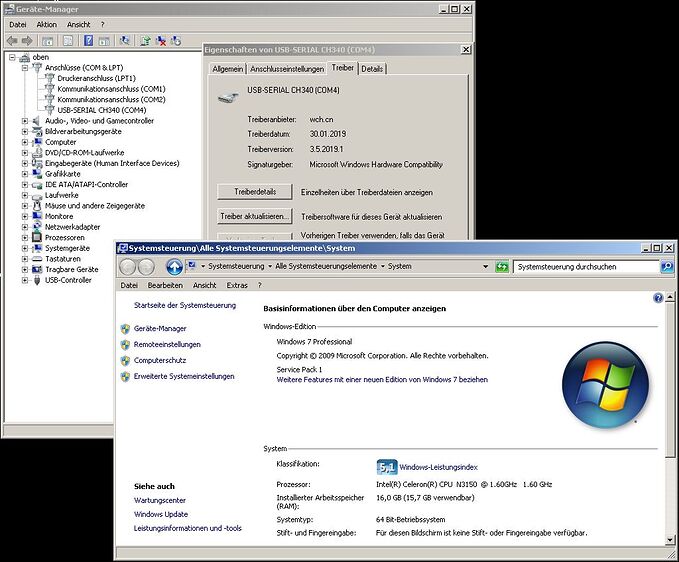Click the Prozessoren category icon

tap(37, 238)
